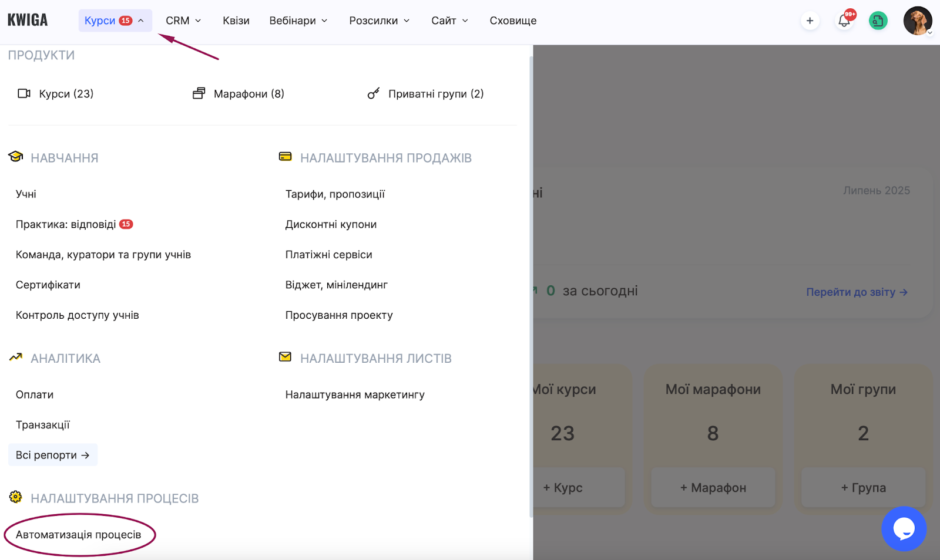Viewport: 940px width, 560px height.
Task: Follow the Перейти до звіту link
Action: pos(857,292)
